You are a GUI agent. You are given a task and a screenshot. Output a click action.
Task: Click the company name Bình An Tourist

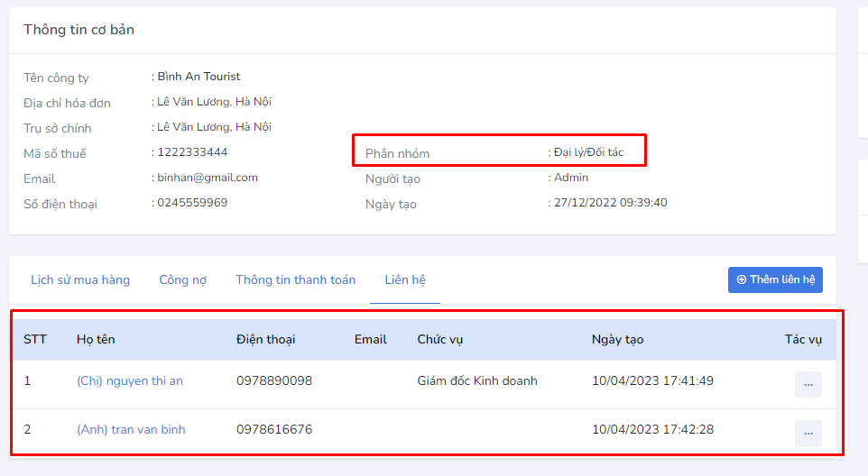(x=199, y=77)
